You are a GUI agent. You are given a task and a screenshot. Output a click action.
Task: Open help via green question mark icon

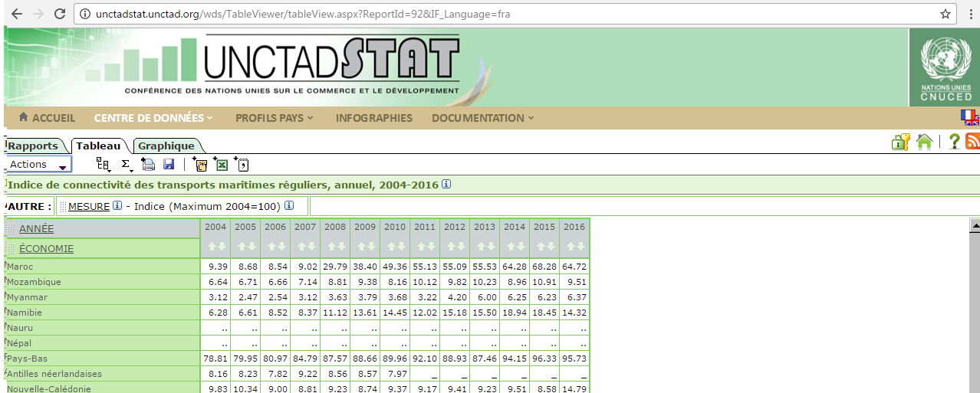[x=954, y=142]
